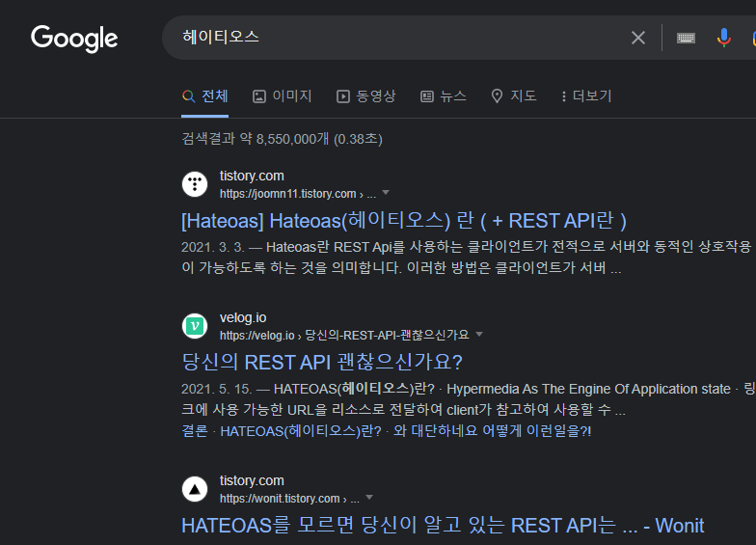Screen dimensions: 756x545
Task: Open 와 대단하네요 어떻게 이런일을?! sitelink
Action: pyautogui.click(x=492, y=430)
